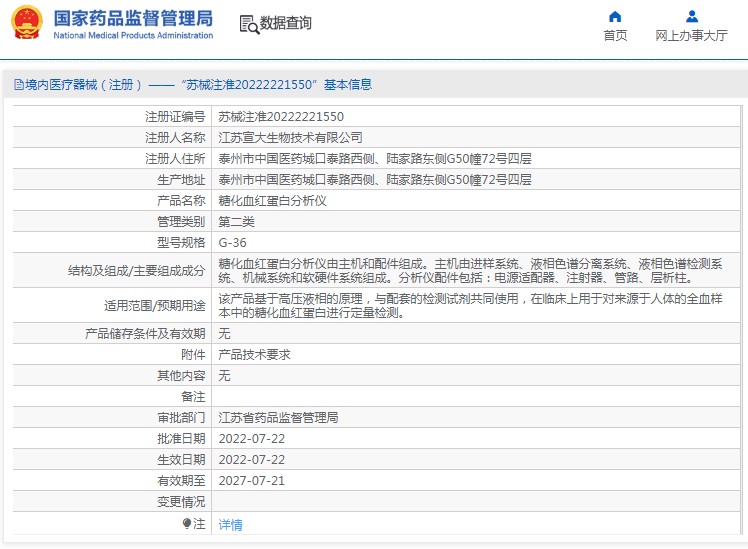Select approval department 江苏省药品监督管理局
Image resolution: width=748 pixels, height=549 pixels.
(x=278, y=418)
